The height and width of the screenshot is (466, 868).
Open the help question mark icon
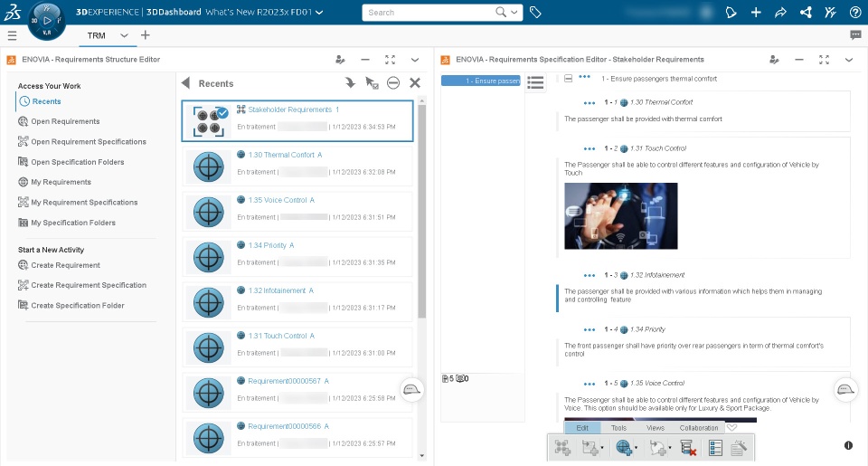point(855,12)
